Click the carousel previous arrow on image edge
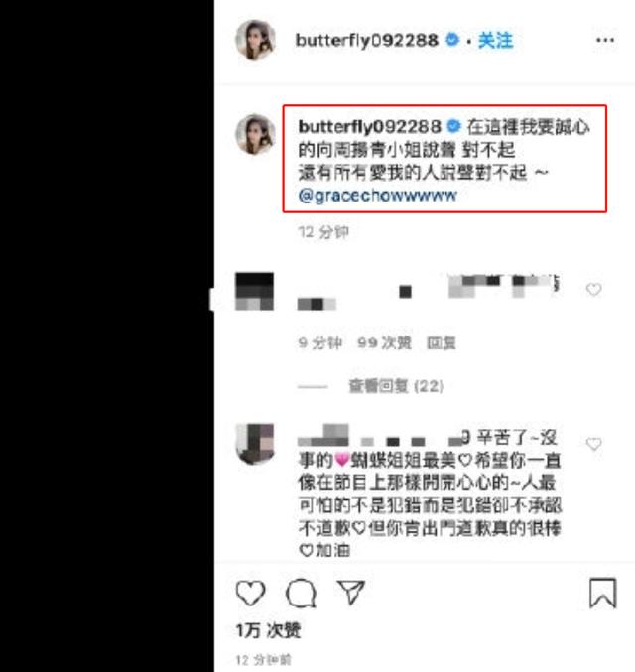Image resolution: width=635 pixels, height=672 pixels. [x=212, y=299]
